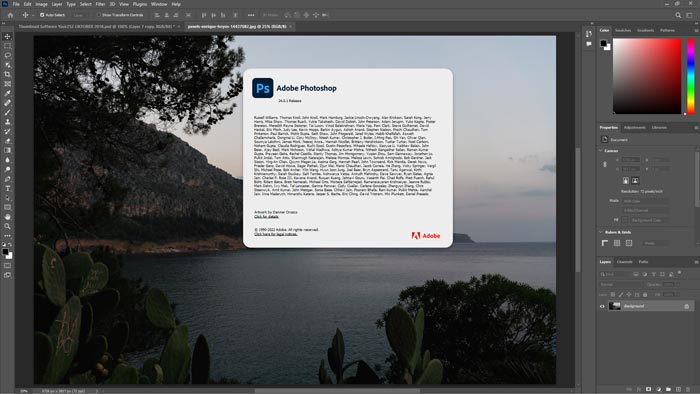The height and width of the screenshot is (394, 700).
Task: Switch to the Swatches tab
Action: pyautogui.click(x=623, y=30)
